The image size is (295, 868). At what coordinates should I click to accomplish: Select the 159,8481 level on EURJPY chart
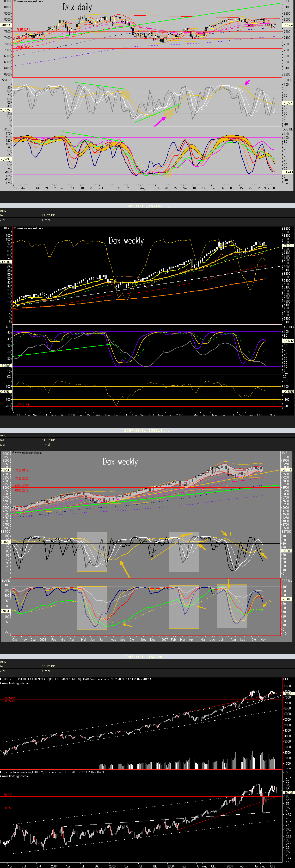8,795
